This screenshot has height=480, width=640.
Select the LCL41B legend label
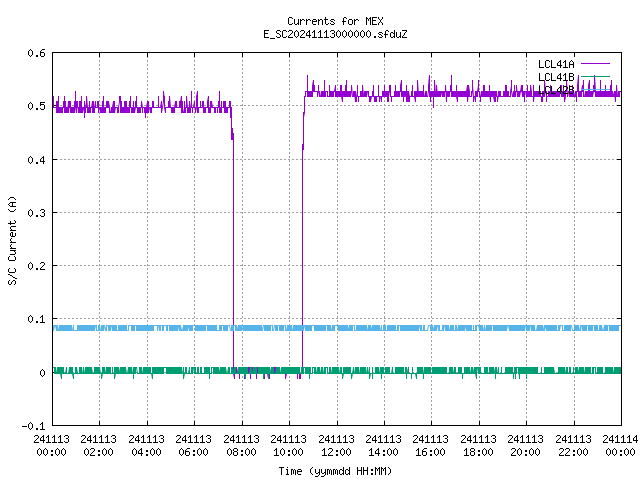pos(556,77)
